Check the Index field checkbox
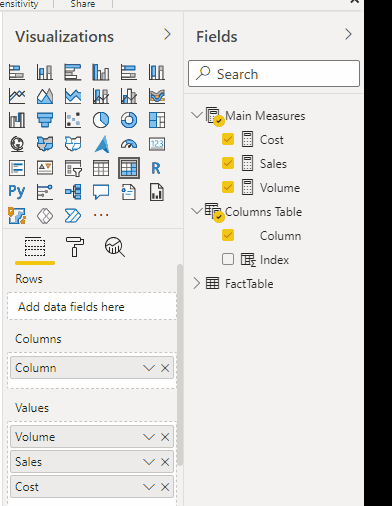 (228, 259)
